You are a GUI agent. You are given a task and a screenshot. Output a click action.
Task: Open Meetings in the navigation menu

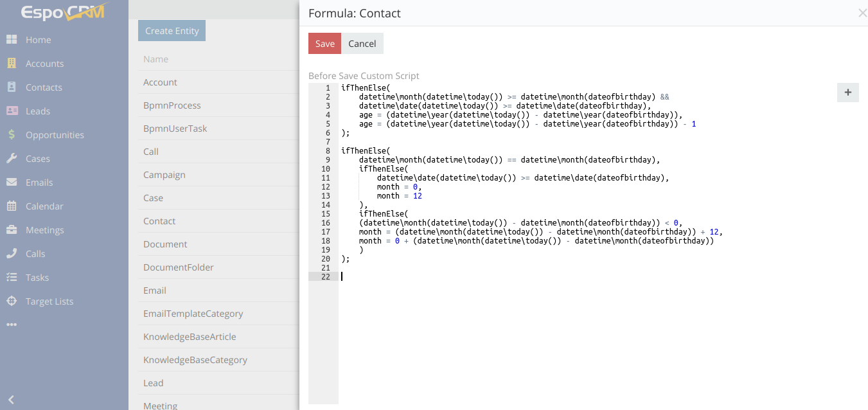click(44, 230)
